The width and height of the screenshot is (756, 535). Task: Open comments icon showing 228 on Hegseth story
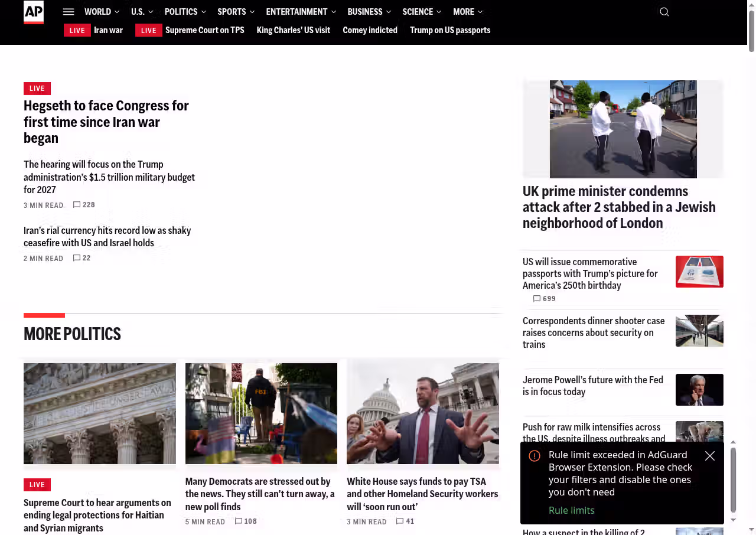click(77, 205)
